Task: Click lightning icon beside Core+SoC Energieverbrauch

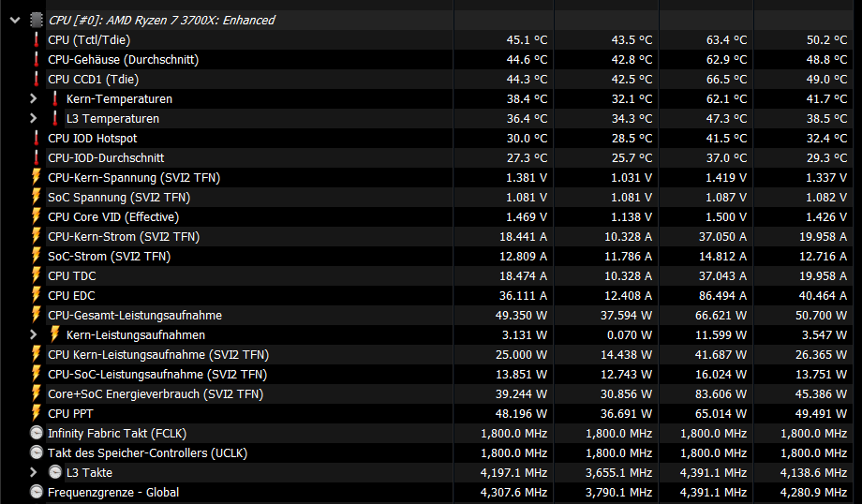Action: [37, 394]
